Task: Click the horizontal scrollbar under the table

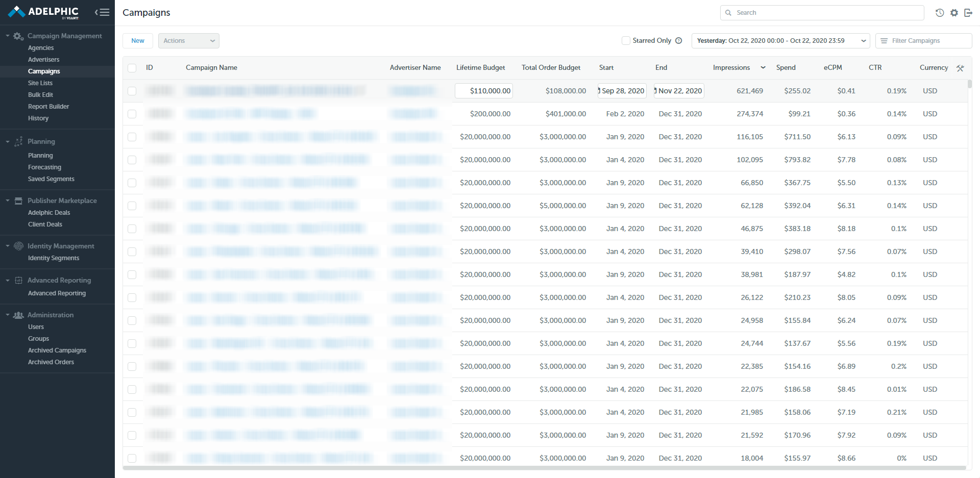Action: pyautogui.click(x=544, y=468)
